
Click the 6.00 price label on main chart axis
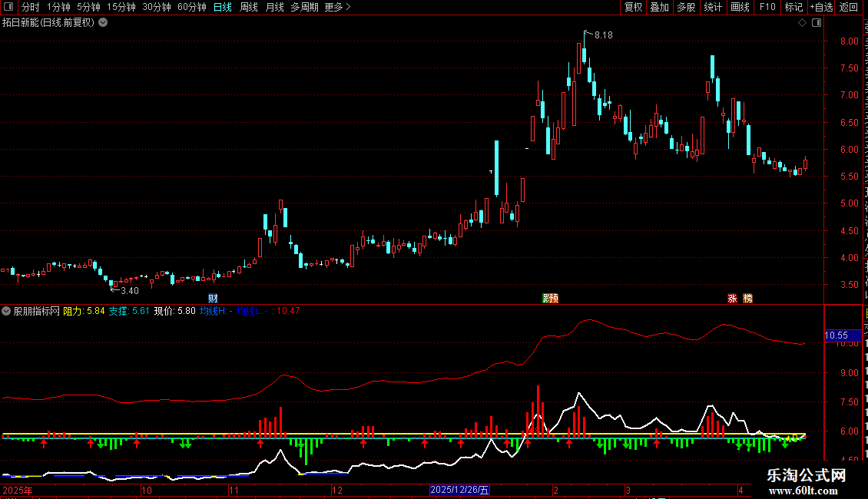click(849, 150)
